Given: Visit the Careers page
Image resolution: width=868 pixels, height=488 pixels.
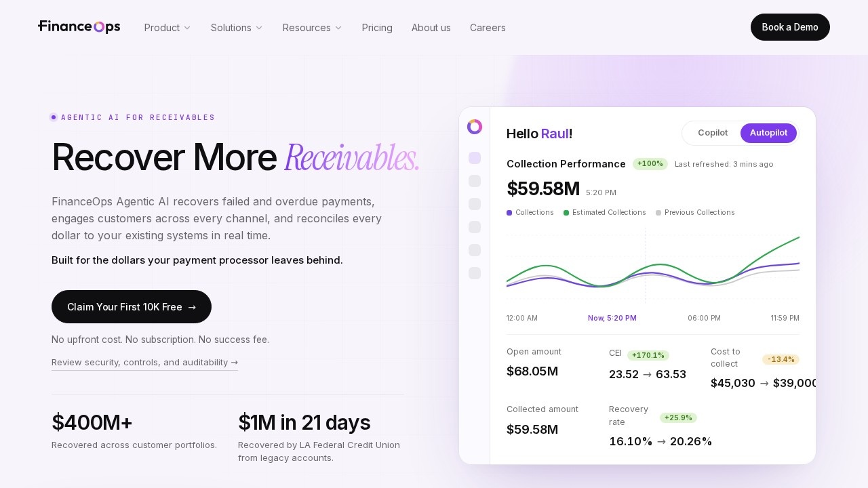Looking at the screenshot, I should pyautogui.click(x=488, y=28).
